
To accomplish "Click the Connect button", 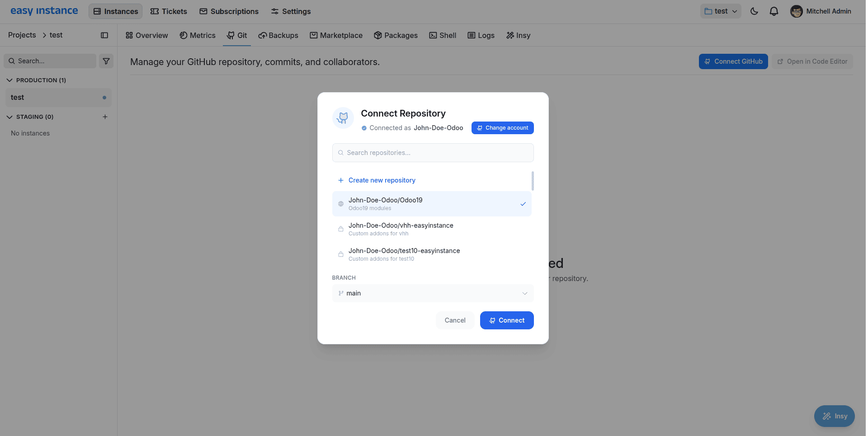I will pos(507,320).
